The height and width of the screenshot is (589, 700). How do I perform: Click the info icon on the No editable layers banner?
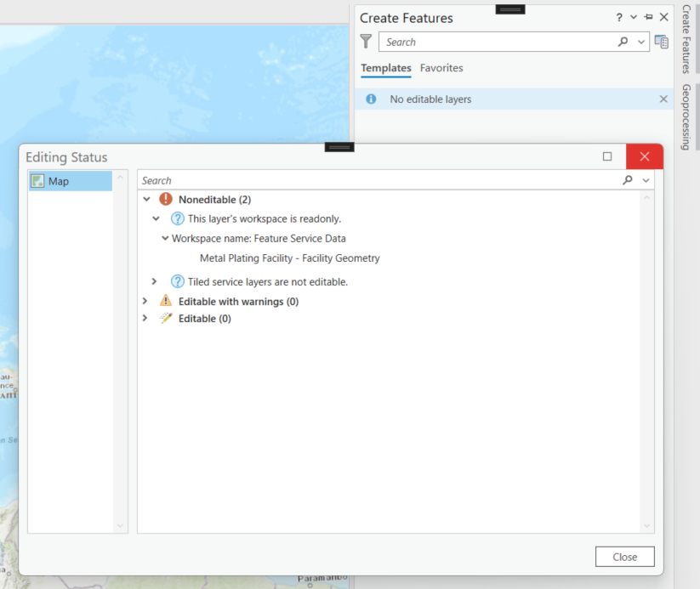(x=371, y=99)
